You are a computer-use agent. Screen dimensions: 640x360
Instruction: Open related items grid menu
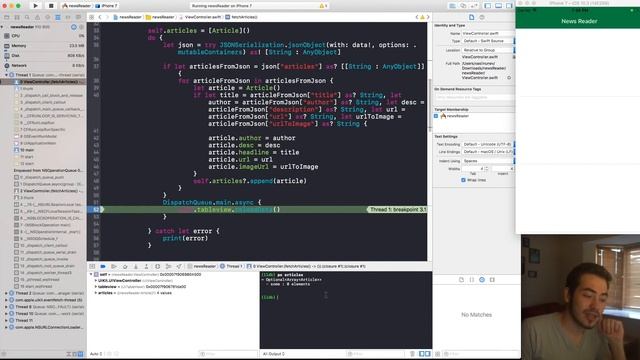(92, 17)
